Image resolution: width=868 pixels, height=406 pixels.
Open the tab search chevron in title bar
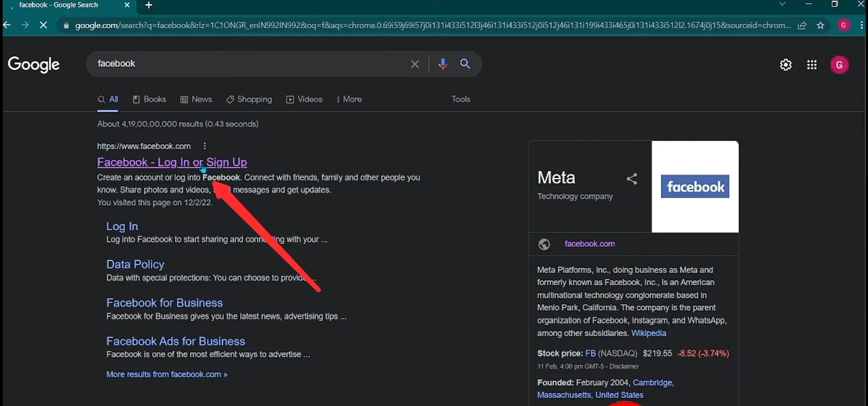[x=783, y=4]
